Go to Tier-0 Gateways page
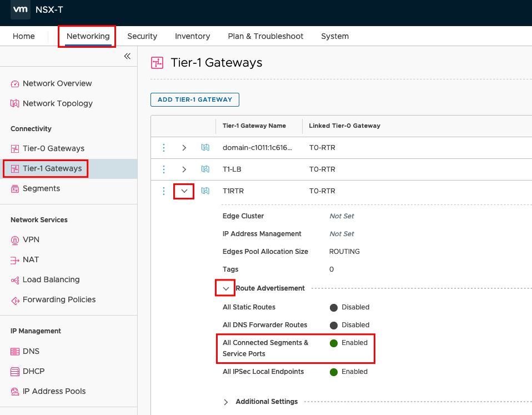Screen dimensions: 532x415 tap(54, 149)
